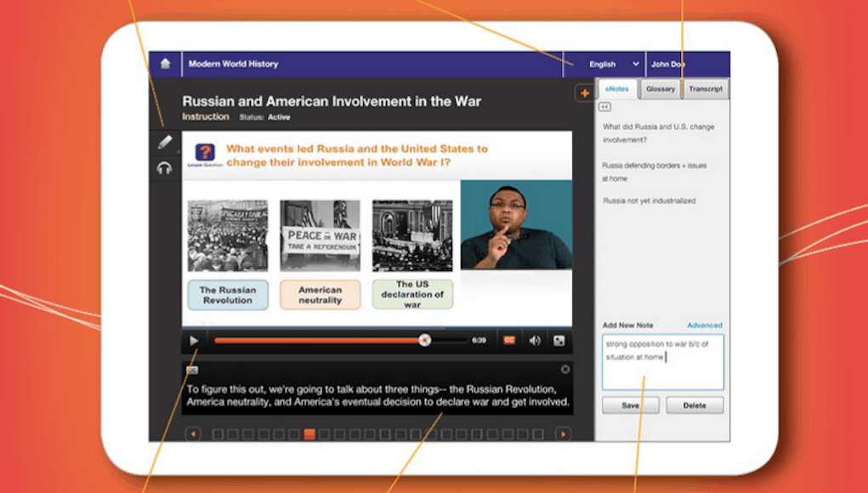The height and width of the screenshot is (493, 868).
Task: Save the new note
Action: (x=631, y=405)
